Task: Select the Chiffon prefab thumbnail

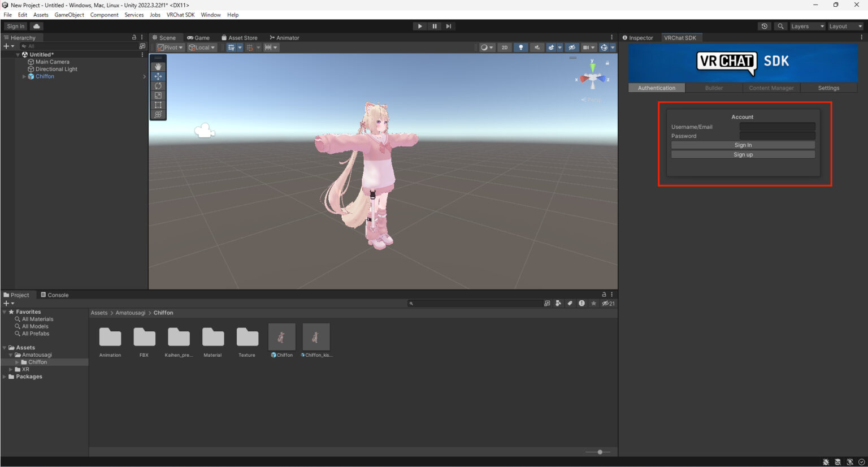Action: (x=281, y=336)
